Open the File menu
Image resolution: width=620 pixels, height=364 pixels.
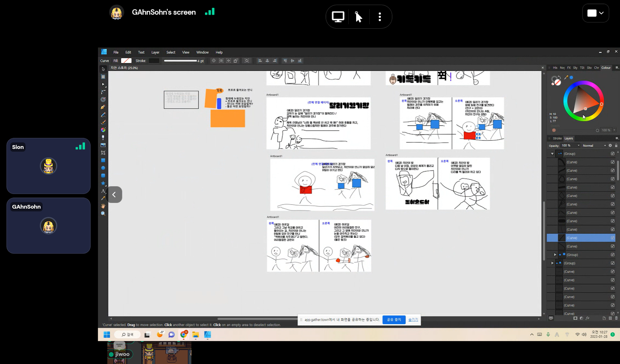click(116, 52)
